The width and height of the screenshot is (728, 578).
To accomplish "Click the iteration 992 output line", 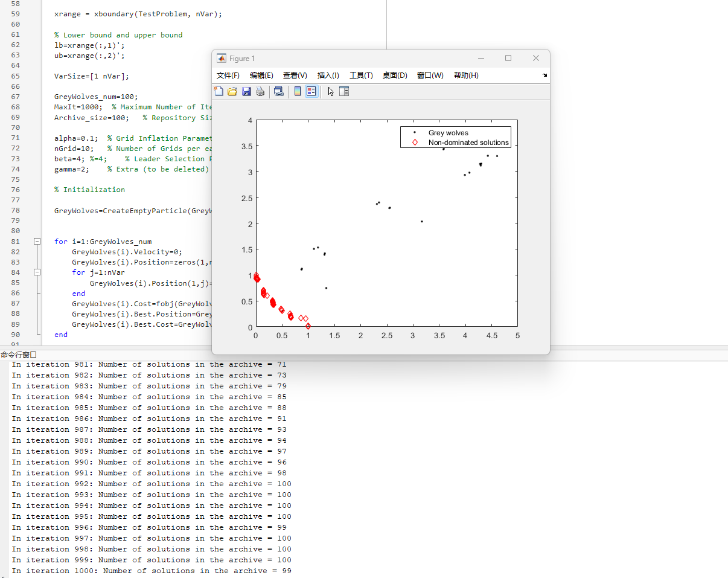I will point(152,484).
